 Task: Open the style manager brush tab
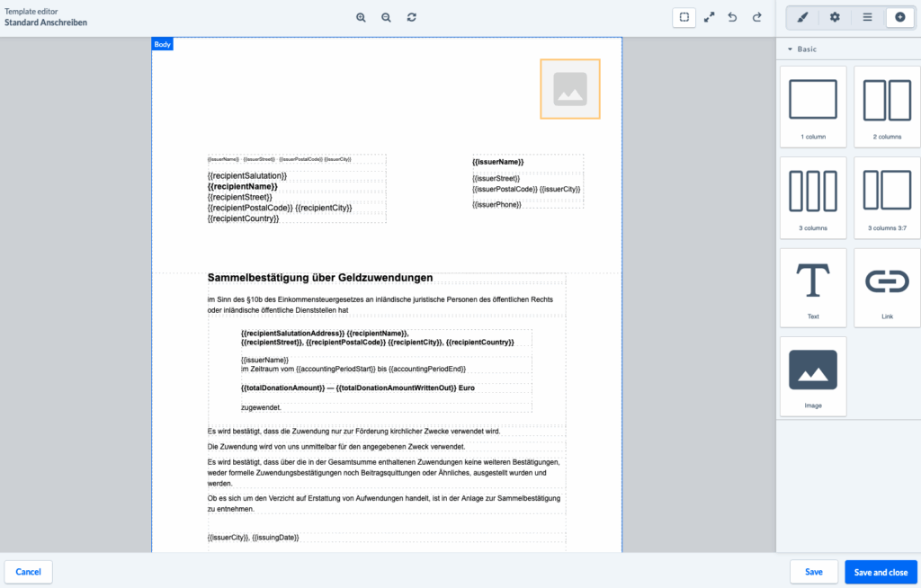point(803,17)
